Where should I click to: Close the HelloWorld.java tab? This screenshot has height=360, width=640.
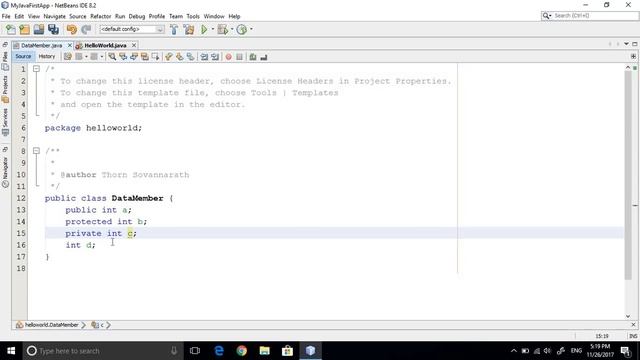click(133, 45)
